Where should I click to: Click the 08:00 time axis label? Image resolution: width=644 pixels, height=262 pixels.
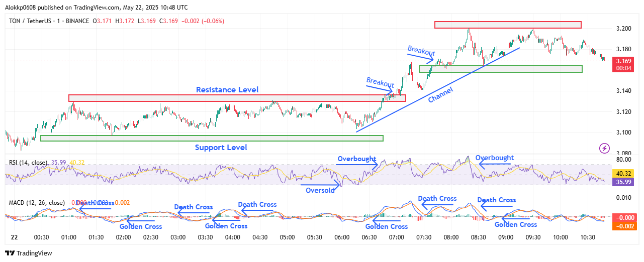[x=451, y=237]
